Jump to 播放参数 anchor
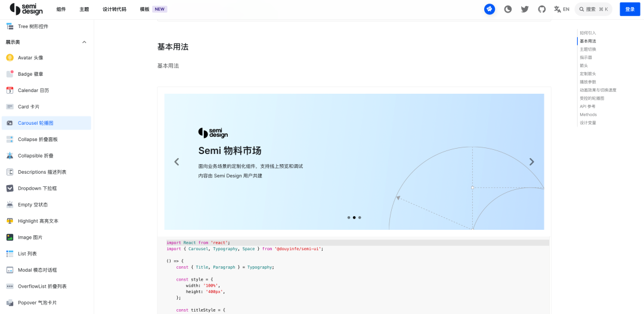 (588, 82)
